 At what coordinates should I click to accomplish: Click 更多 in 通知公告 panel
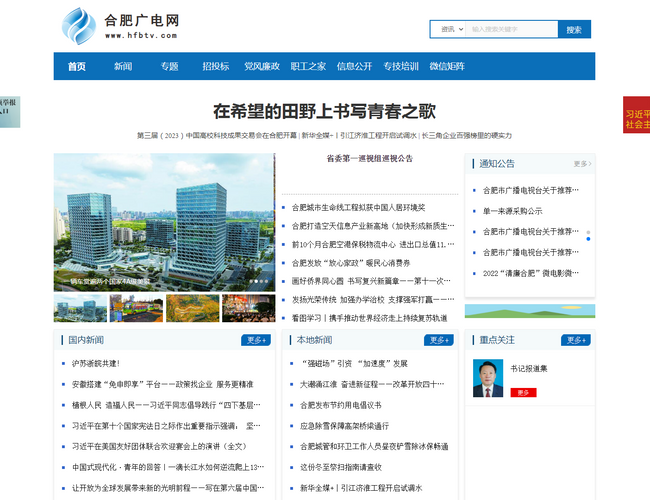tap(582, 164)
